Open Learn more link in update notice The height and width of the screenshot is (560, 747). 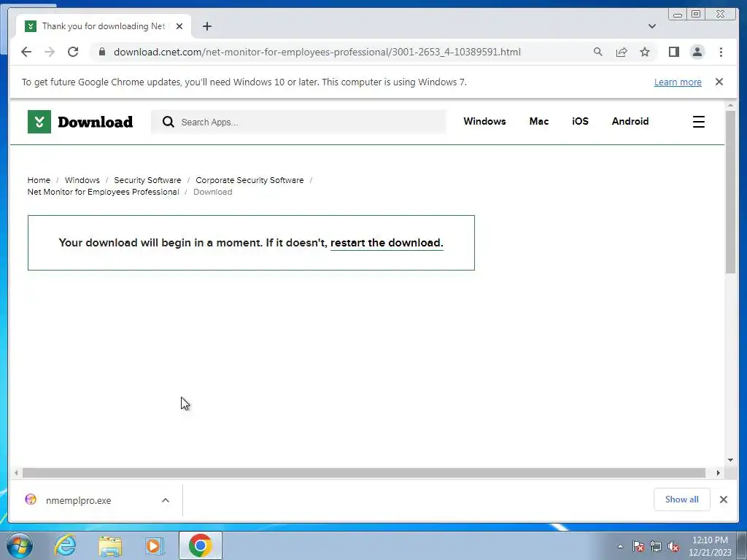678,82
